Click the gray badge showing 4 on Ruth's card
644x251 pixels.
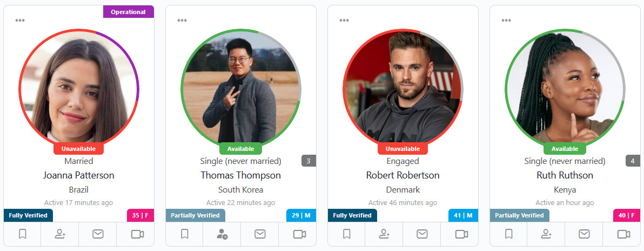[x=633, y=161]
